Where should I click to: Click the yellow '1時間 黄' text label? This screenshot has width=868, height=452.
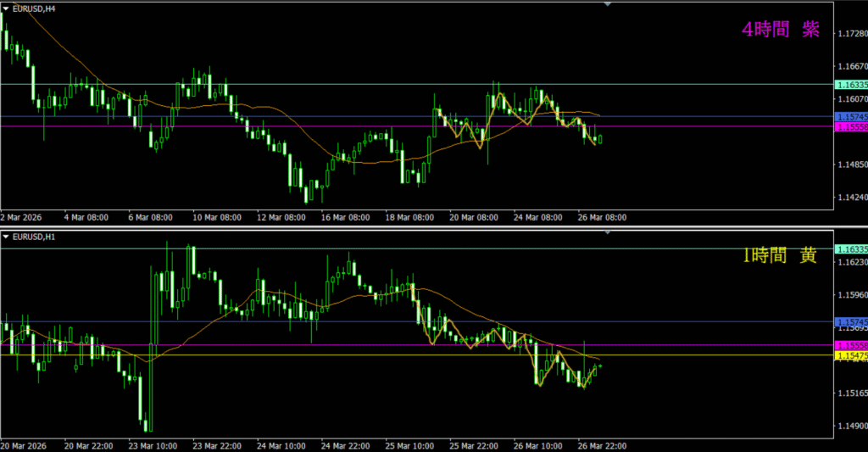click(x=780, y=255)
